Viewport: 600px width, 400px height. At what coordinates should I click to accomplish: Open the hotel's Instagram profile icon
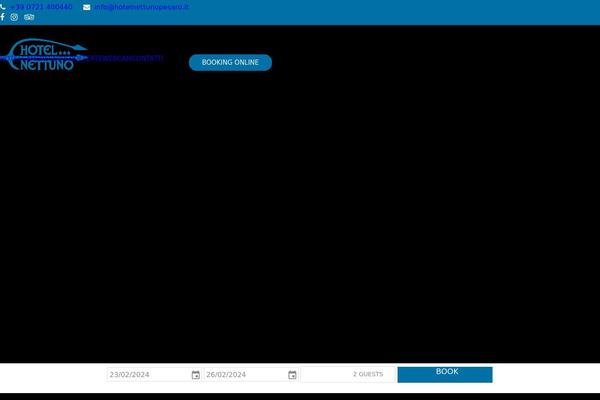pyautogui.click(x=14, y=17)
